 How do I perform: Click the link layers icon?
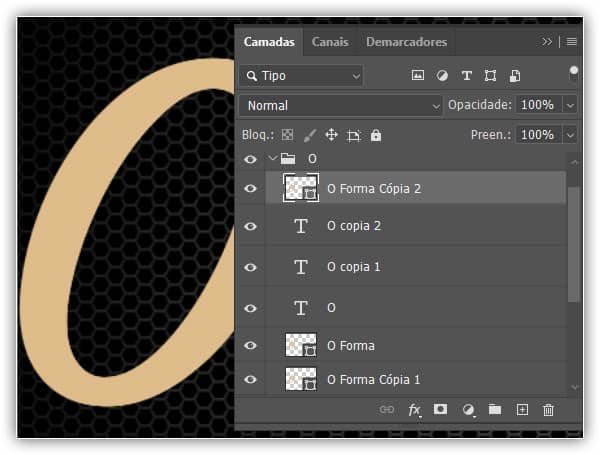pyautogui.click(x=386, y=410)
